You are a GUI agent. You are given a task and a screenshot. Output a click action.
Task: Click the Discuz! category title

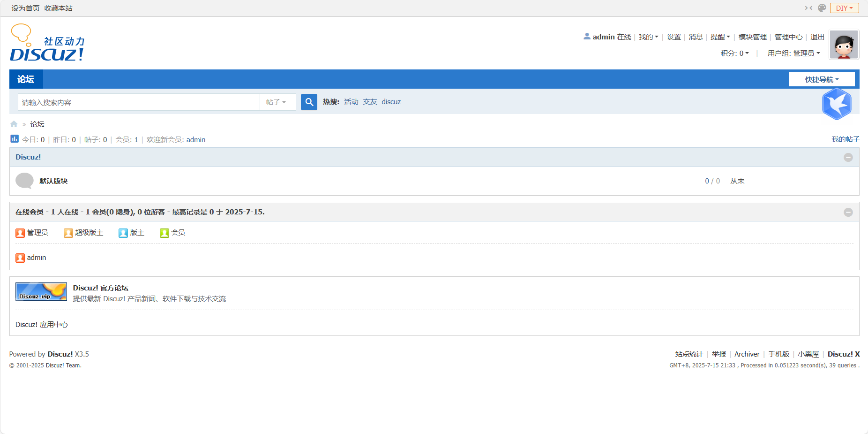tap(28, 157)
